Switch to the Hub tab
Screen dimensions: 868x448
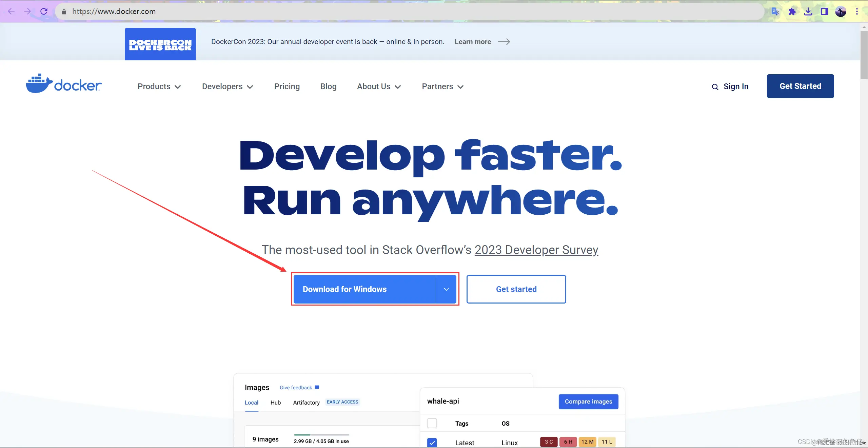pos(275,403)
